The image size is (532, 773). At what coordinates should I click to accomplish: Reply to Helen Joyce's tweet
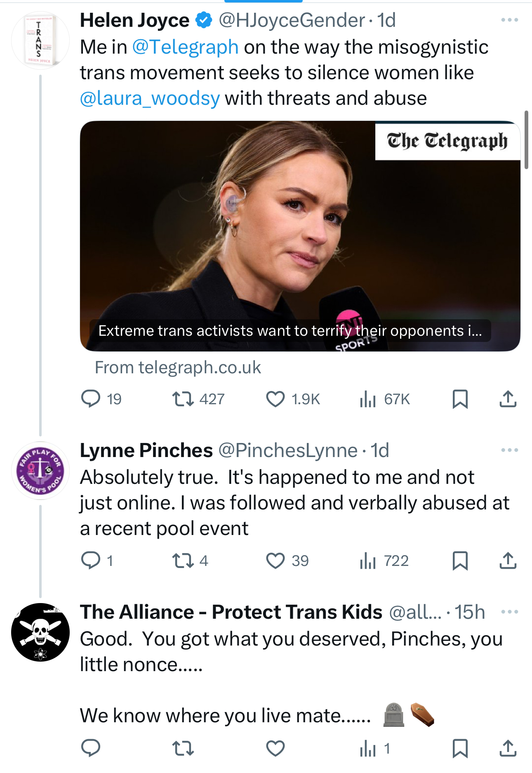point(91,399)
